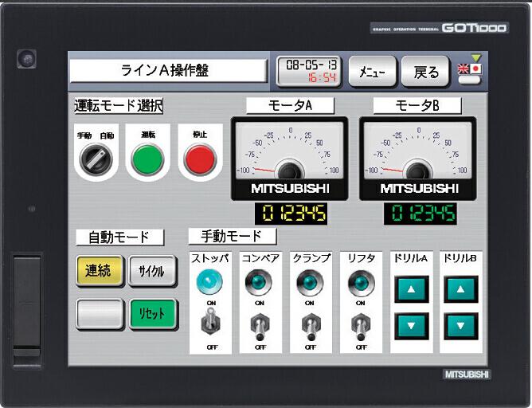Image resolution: width=532 pixels, height=408 pixels.
Task: Open the メニュー menu
Action: 372,72
